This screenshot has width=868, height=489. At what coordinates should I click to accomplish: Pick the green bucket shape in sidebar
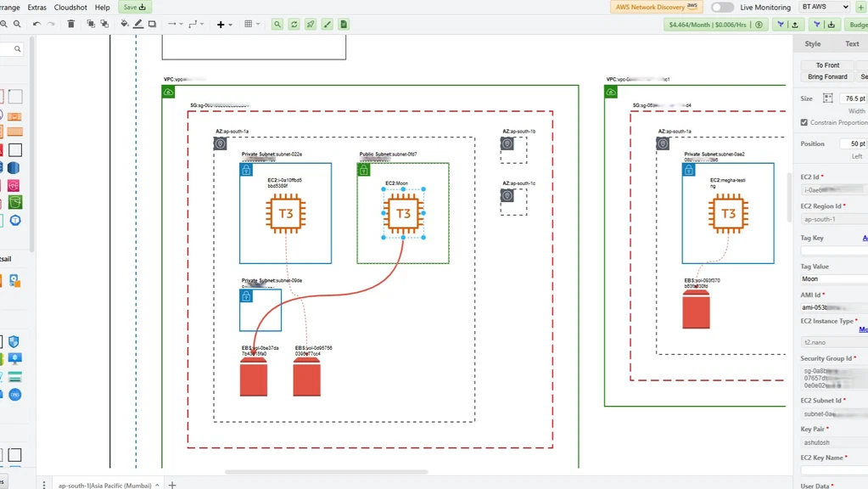click(x=15, y=202)
